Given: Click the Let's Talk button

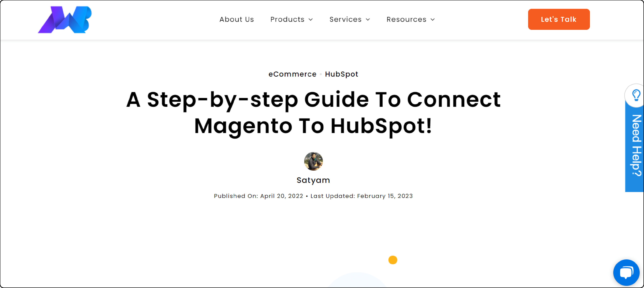Looking at the screenshot, I should 559,19.
